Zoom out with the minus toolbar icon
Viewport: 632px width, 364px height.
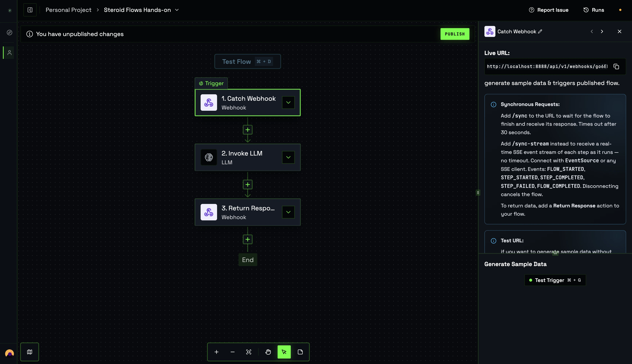pyautogui.click(x=232, y=352)
